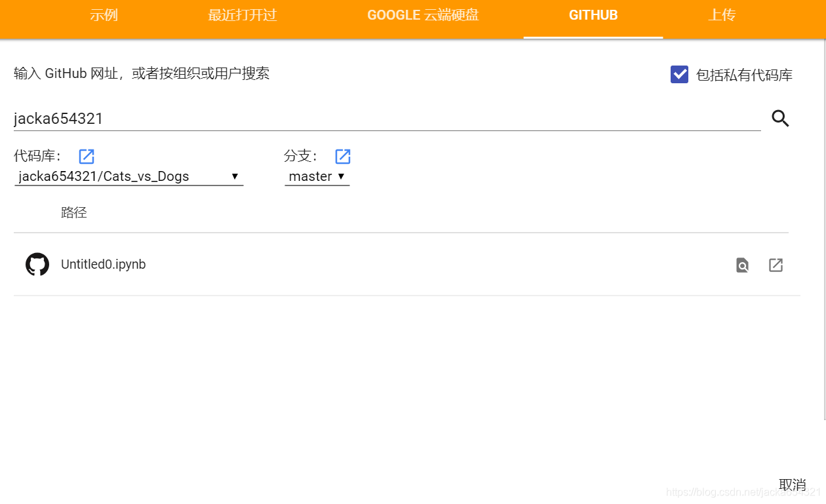Image resolution: width=826 pixels, height=504 pixels.
Task: Click the 代码库 label
Action: (x=38, y=156)
